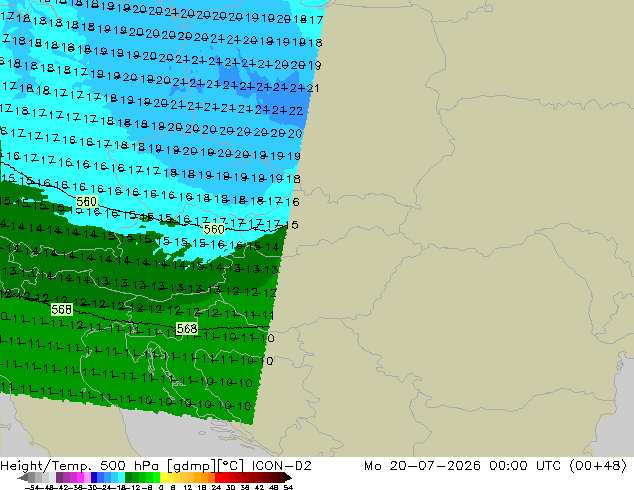Image resolution: width=634 pixels, height=490 pixels.
Task: Click the date '20-07-2026' in the footer
Action: [x=435, y=466]
